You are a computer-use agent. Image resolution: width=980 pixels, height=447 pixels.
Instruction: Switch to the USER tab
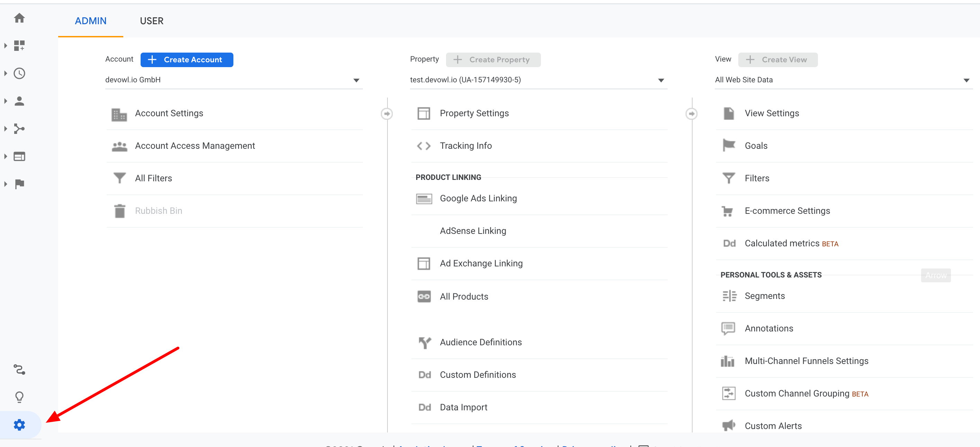[151, 21]
